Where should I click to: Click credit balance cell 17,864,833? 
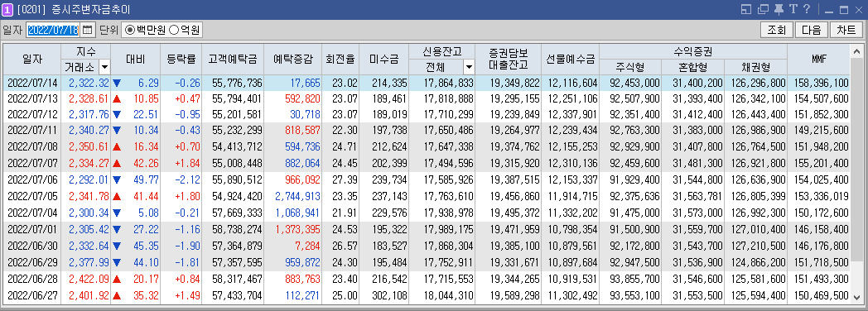448,84
